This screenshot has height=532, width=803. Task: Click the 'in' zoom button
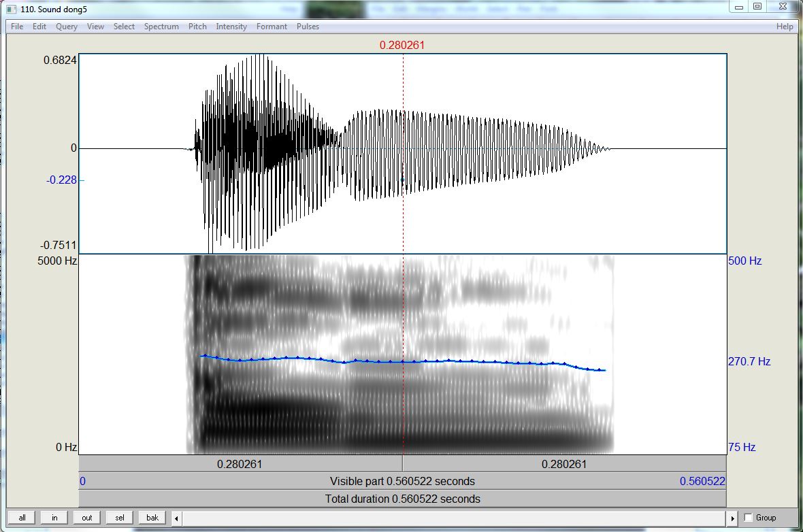pos(54,518)
